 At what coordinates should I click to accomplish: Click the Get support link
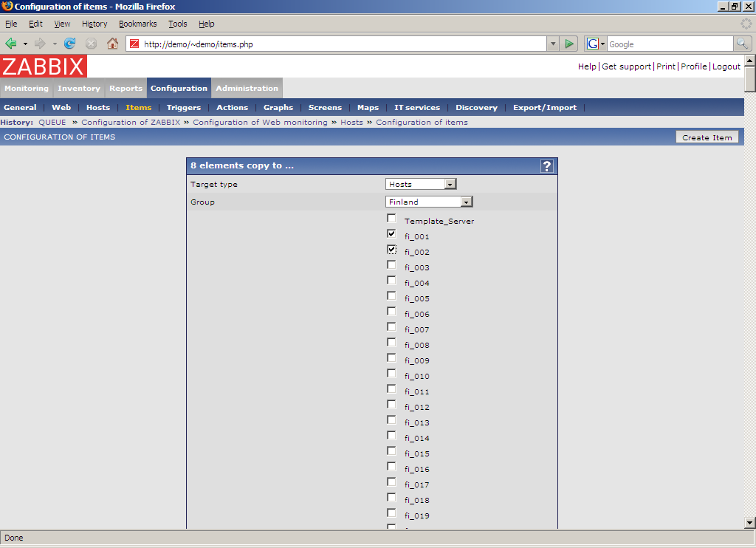tap(626, 66)
